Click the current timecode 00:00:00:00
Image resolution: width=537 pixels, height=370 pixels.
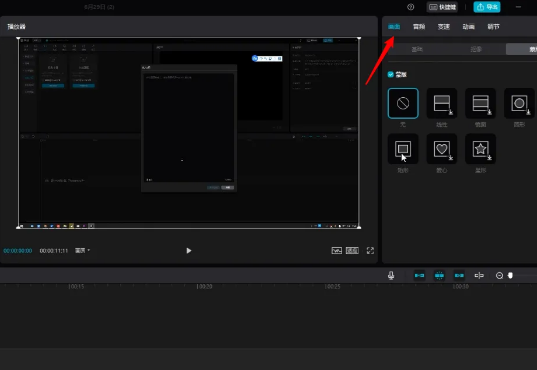18,251
